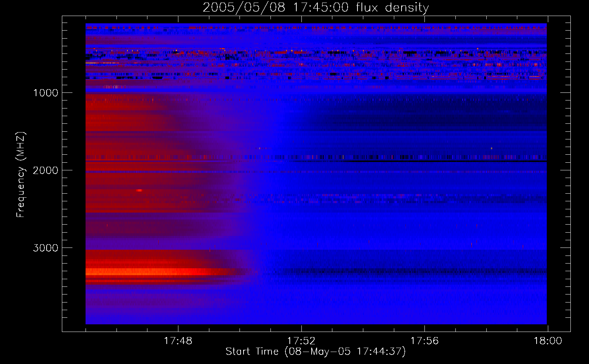Click the plot title '2005/05/08 17:45:00 flux density'
Image resolution: width=589 pixels, height=364 pixels.
pos(316,7)
